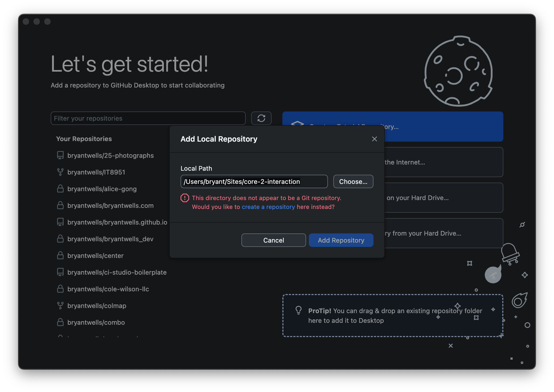Click the repo icon beside bryantwells/ci-studio-boilerplate
554x392 pixels.
coord(60,272)
